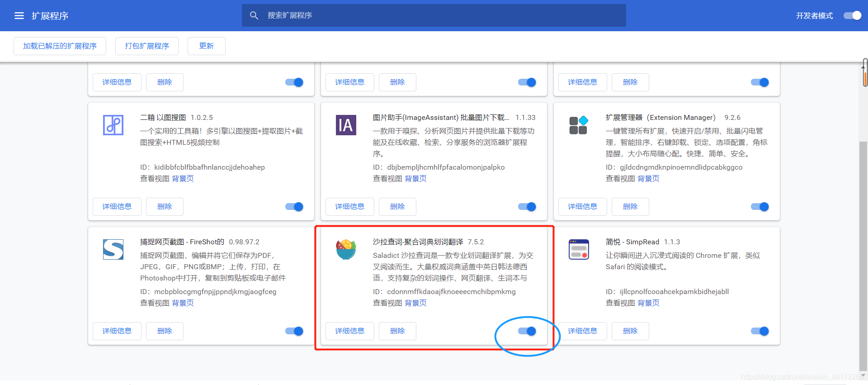Select ID text gjldcdngmdknpinoemndlidpcabkggco
Screen dimensions: 868x385
pos(681,167)
